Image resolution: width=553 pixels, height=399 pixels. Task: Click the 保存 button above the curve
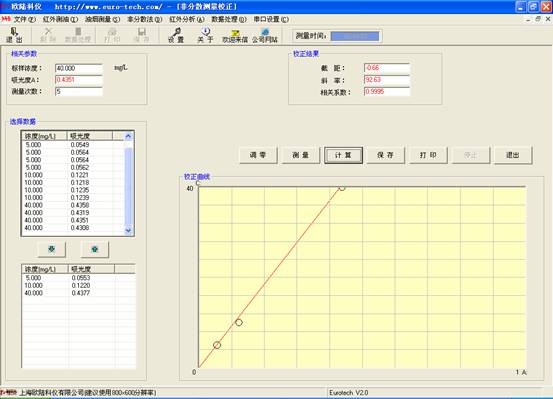[x=385, y=155]
